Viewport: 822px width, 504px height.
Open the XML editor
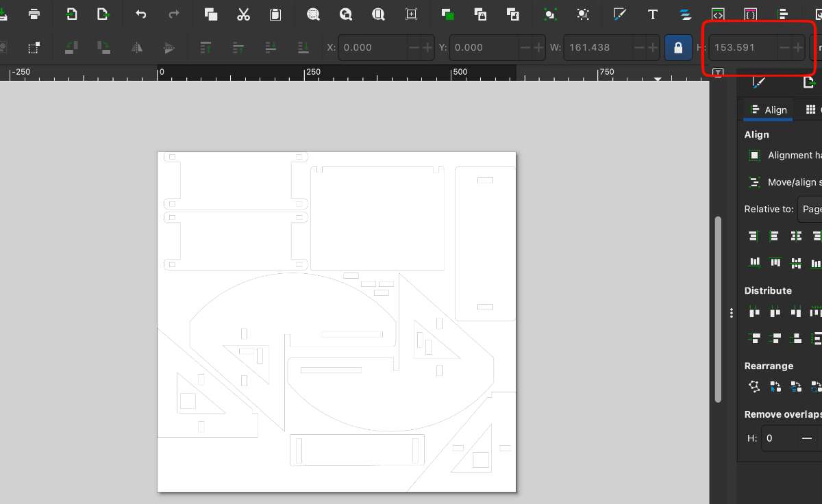tap(717, 14)
